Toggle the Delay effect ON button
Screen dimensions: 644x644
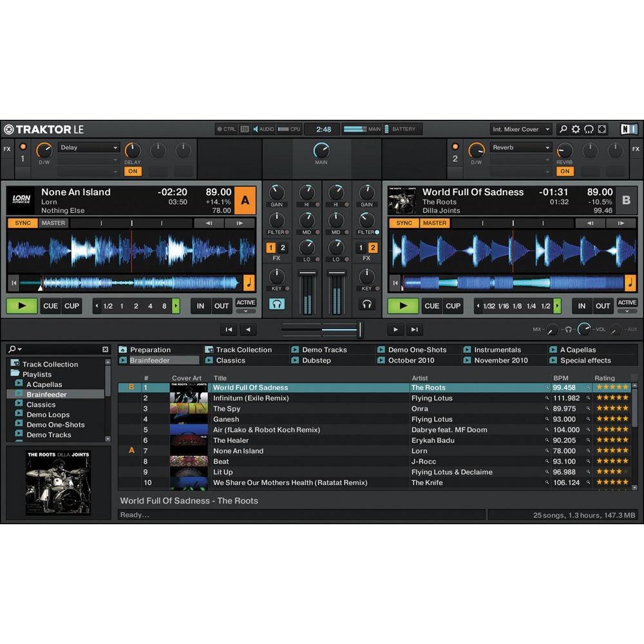click(133, 171)
